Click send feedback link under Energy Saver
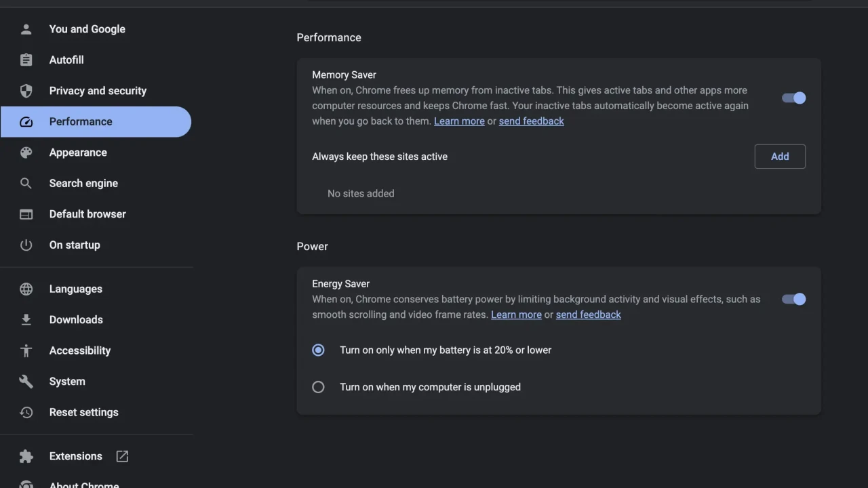The height and width of the screenshot is (488, 868). 588,315
